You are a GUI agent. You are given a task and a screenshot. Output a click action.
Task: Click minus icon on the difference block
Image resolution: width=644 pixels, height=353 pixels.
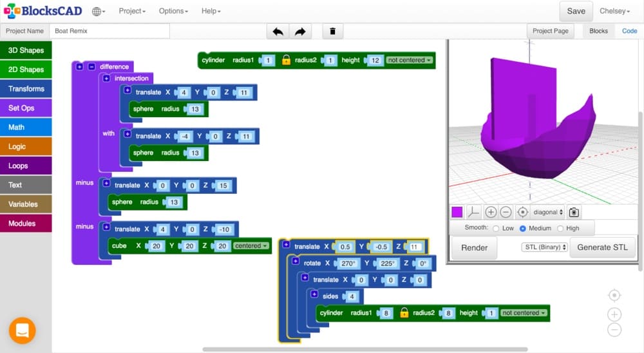(x=91, y=66)
